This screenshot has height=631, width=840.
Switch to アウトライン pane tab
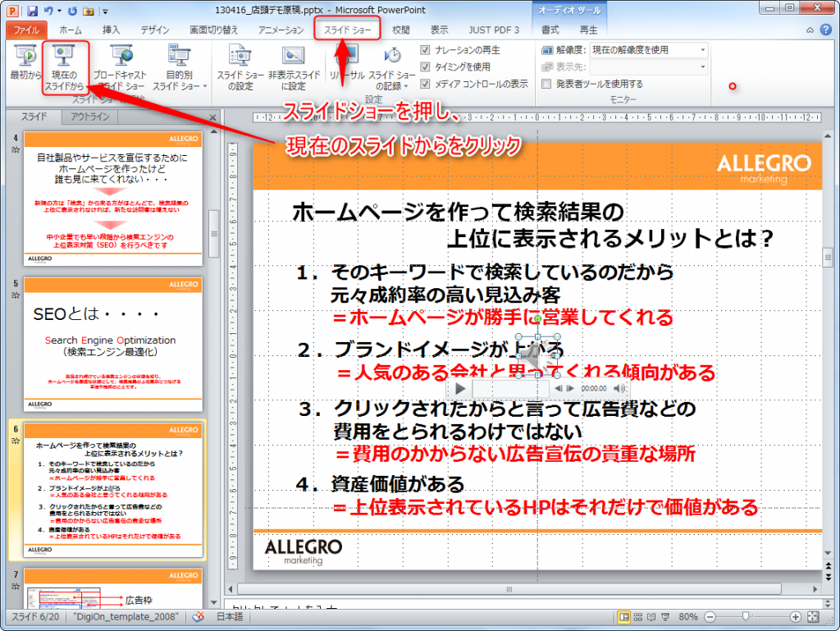click(89, 117)
